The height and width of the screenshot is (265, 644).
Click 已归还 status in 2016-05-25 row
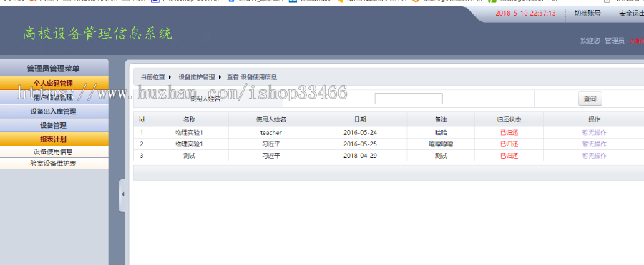pyautogui.click(x=509, y=144)
